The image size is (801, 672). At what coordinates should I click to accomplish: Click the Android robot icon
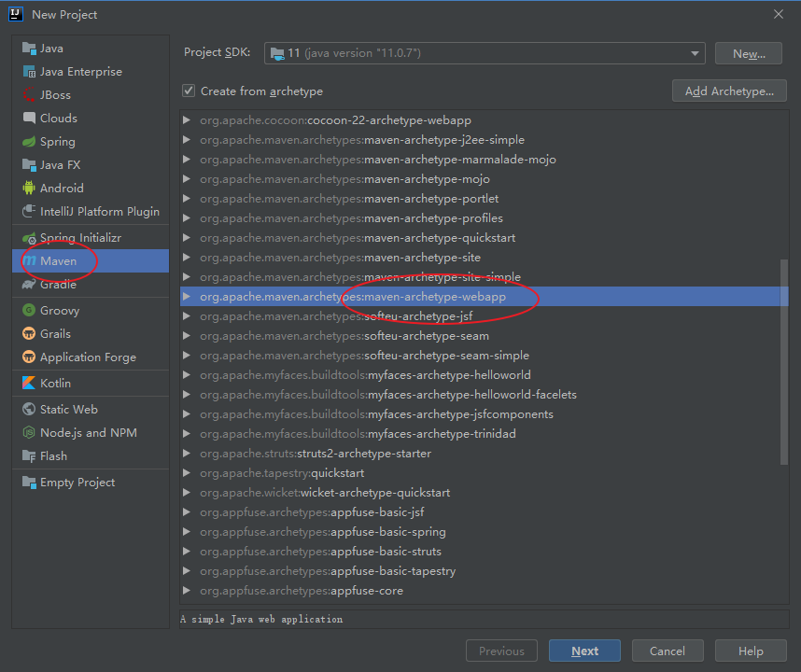tap(29, 188)
